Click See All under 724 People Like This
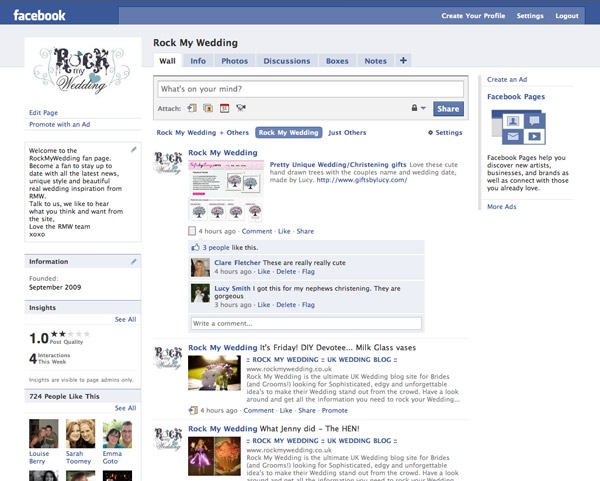The height and width of the screenshot is (481, 600). point(126,408)
